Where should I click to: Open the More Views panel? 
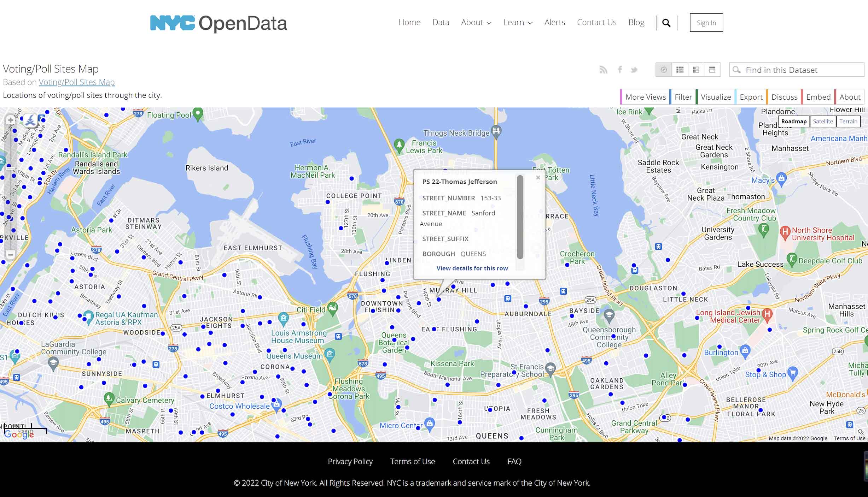point(645,97)
